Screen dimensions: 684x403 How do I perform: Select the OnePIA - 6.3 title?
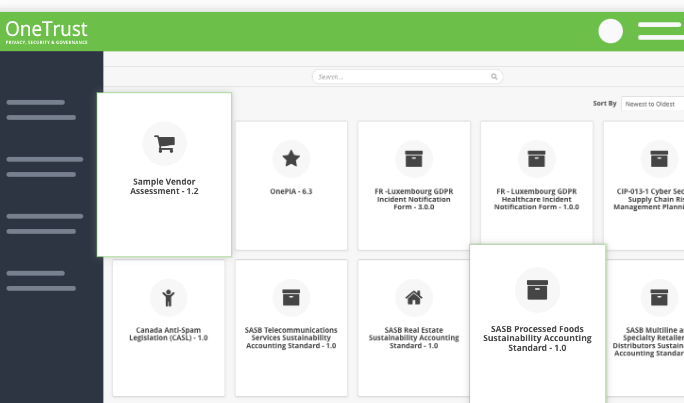291,191
